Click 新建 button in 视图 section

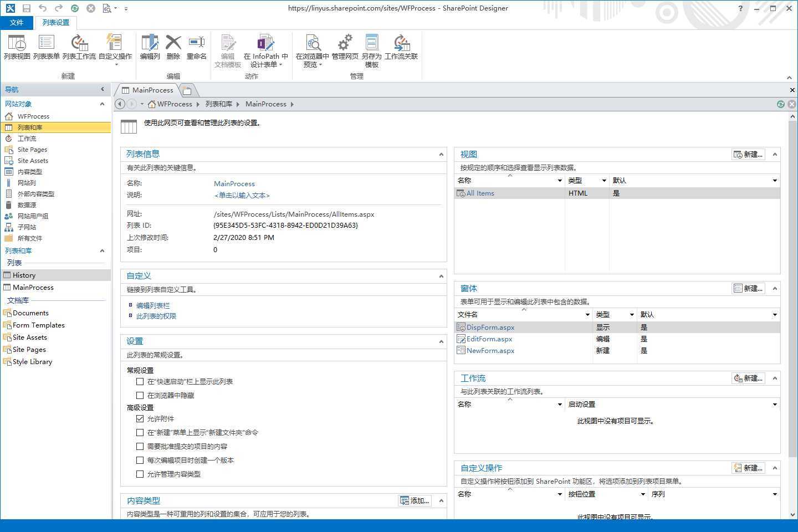(x=748, y=155)
